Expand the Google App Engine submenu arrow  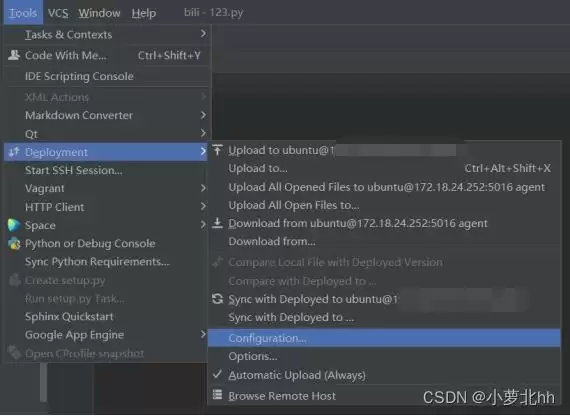[x=203, y=334]
